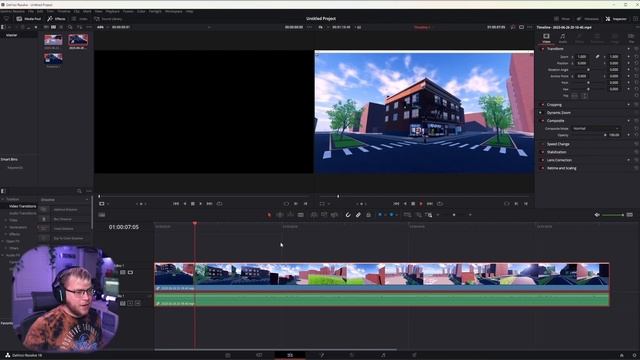Mute audio with the speaker icon
Image resolution: width=640 pixels, height=360 pixels.
pyautogui.click(x=597, y=215)
